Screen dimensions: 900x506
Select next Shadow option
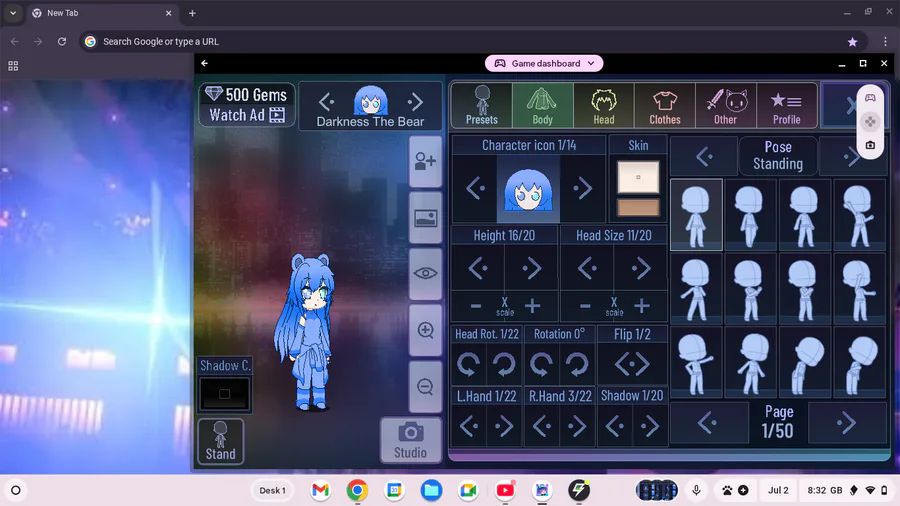tap(650, 426)
